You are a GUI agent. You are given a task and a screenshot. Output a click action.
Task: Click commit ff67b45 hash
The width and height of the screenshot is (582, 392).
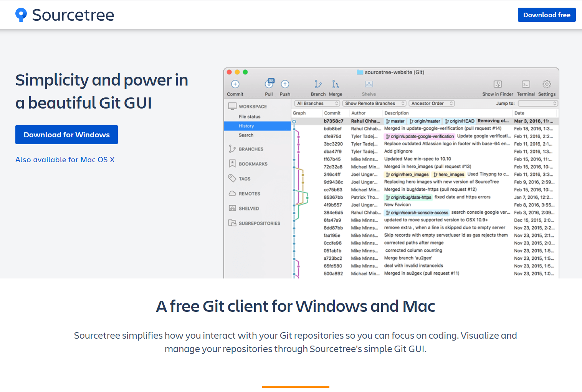(x=332, y=159)
